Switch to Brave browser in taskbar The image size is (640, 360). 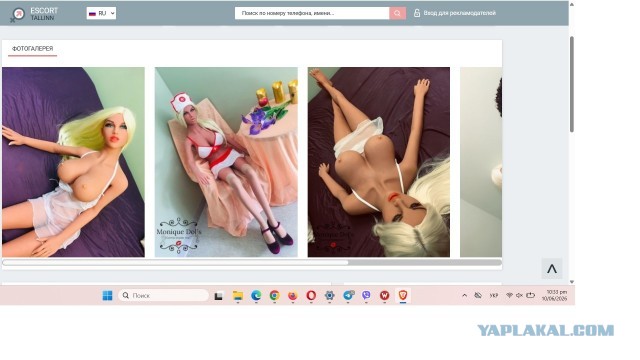pyautogui.click(x=403, y=296)
